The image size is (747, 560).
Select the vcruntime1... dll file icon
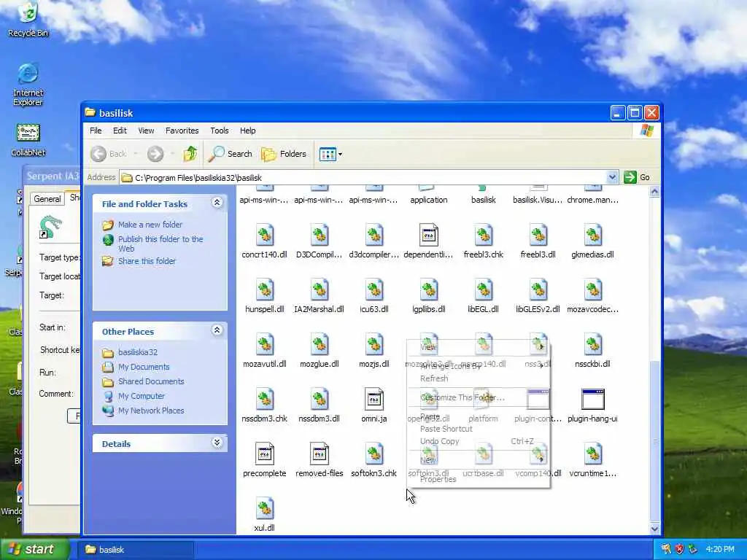592,454
